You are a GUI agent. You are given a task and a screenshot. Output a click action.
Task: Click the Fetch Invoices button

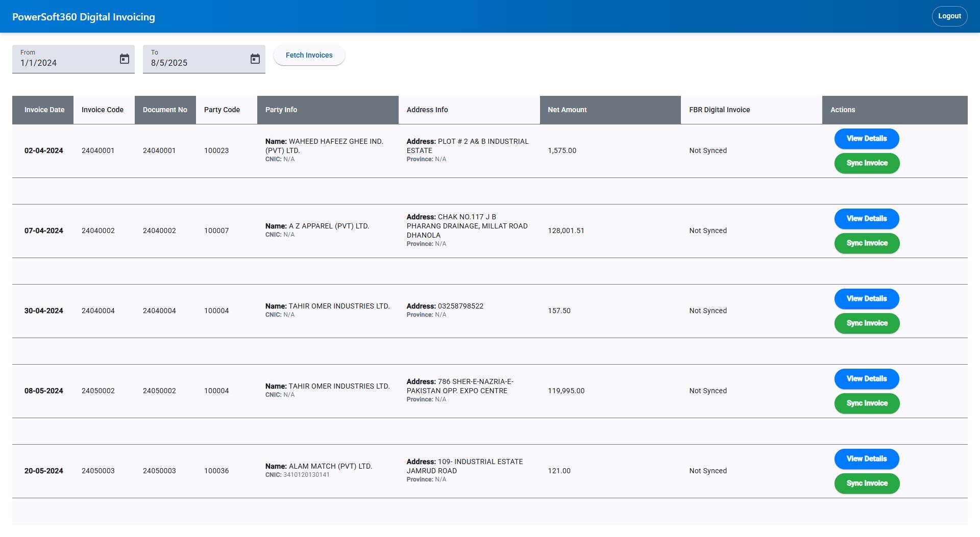tap(309, 55)
